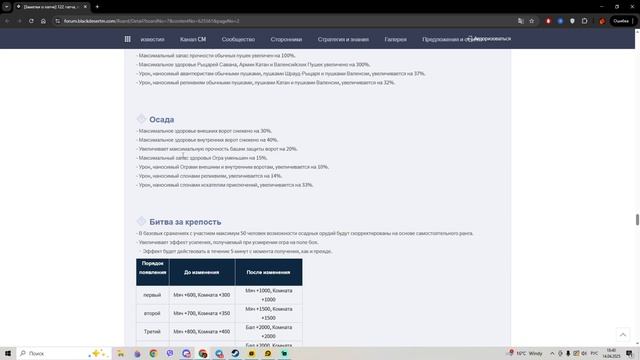The width and height of the screenshot is (640, 360).
Task: Click the До изменения column header
Action: pyautogui.click(x=202, y=272)
